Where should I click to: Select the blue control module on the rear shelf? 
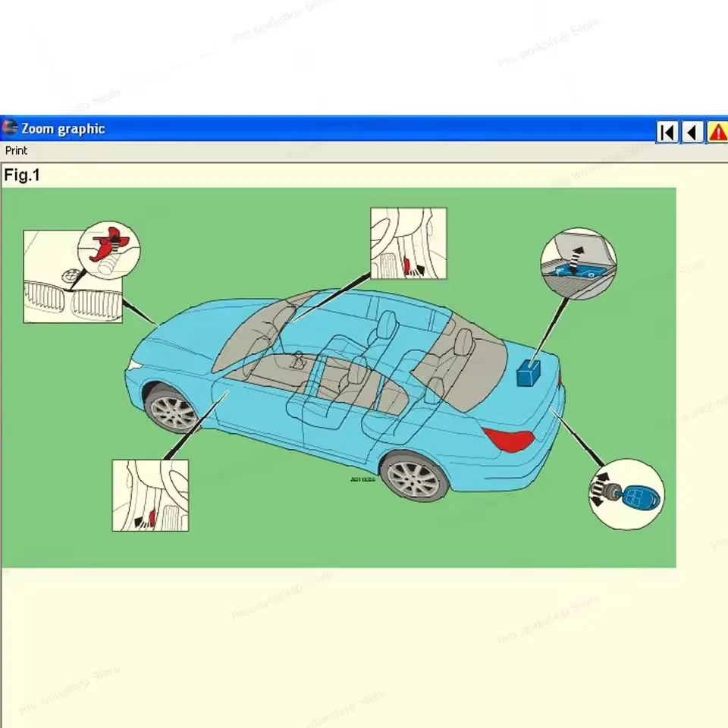tap(529, 371)
